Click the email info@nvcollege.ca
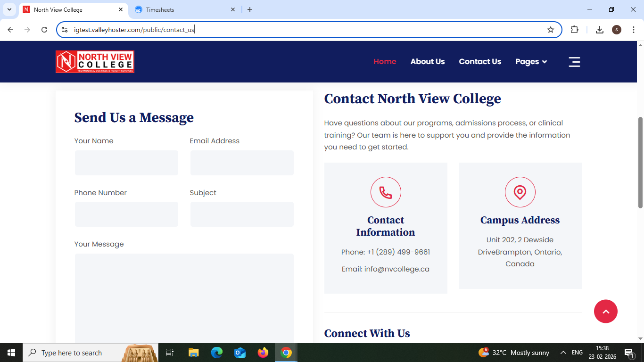The image size is (644, 362). [x=397, y=269]
